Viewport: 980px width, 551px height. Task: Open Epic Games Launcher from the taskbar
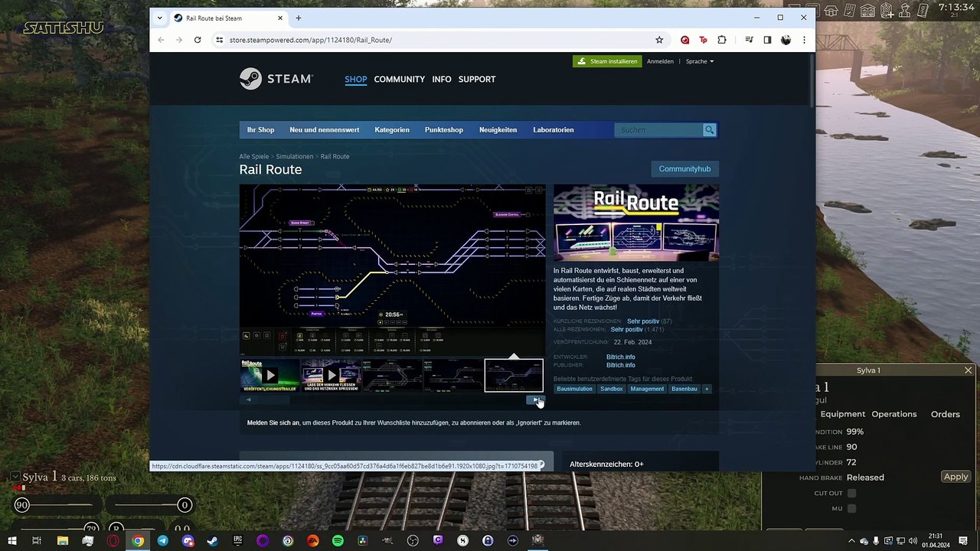pos(237,540)
